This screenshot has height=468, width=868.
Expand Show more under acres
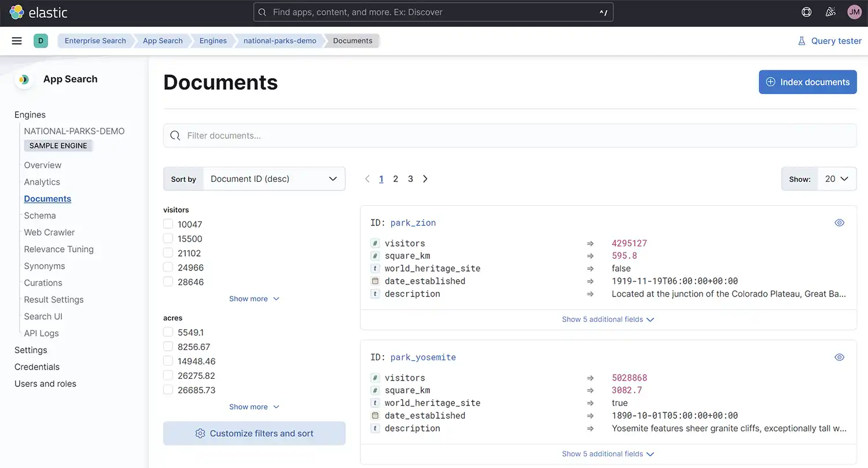[254, 407]
